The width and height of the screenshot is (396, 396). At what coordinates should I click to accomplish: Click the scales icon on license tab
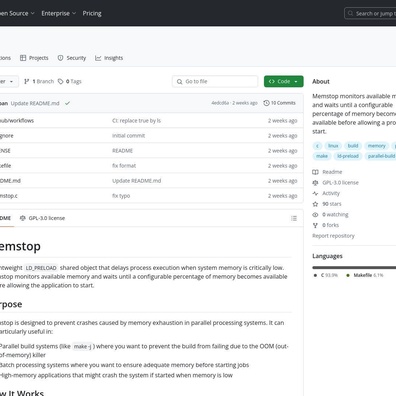(x=23, y=218)
